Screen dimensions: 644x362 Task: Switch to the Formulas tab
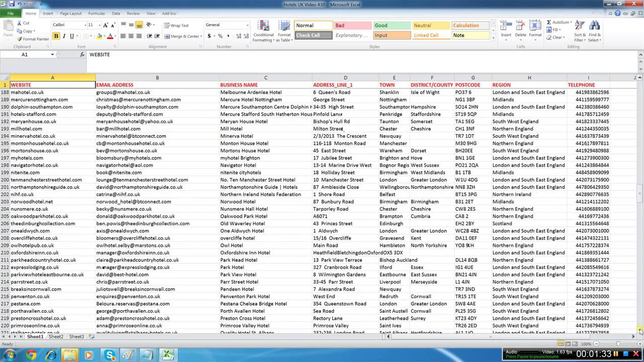97,14
